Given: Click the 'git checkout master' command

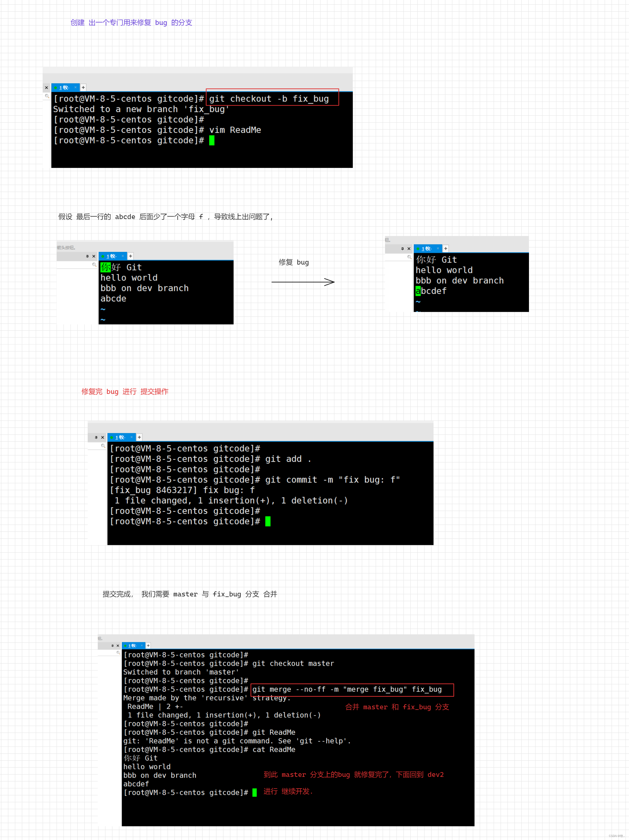Looking at the screenshot, I should (x=293, y=663).
